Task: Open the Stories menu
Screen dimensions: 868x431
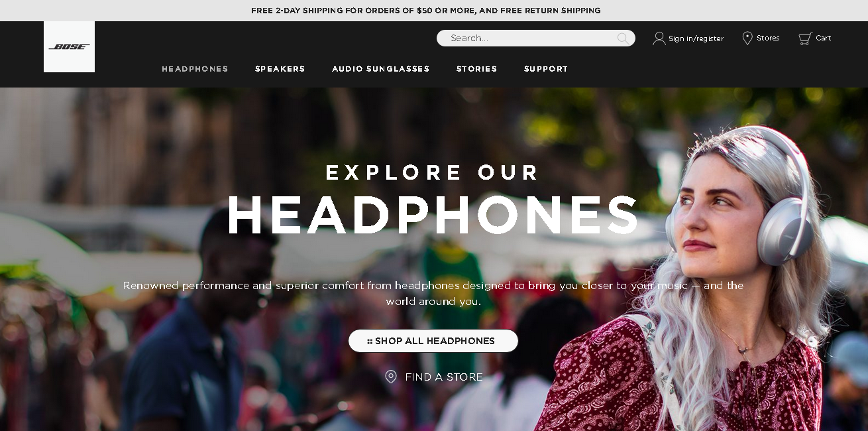Action: click(477, 69)
